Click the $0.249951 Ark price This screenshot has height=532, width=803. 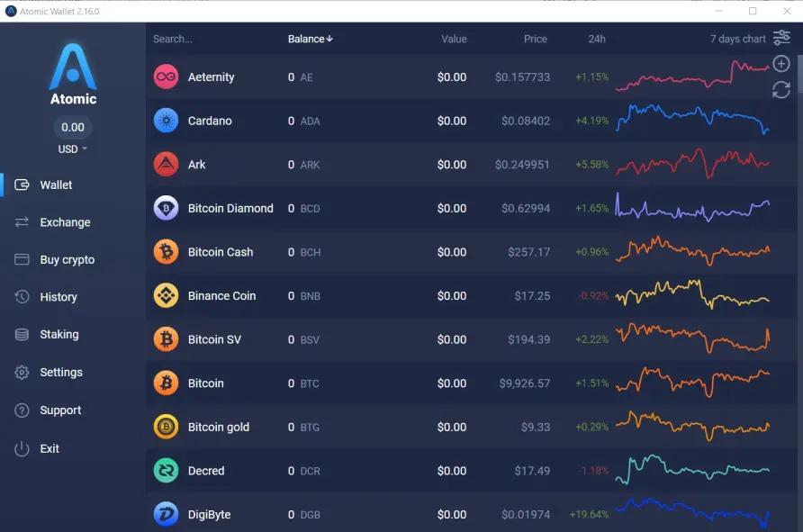pyautogui.click(x=522, y=165)
